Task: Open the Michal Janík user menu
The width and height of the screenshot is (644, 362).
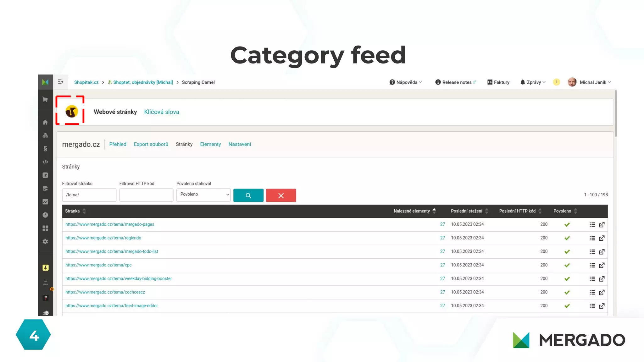Action: pos(595,82)
